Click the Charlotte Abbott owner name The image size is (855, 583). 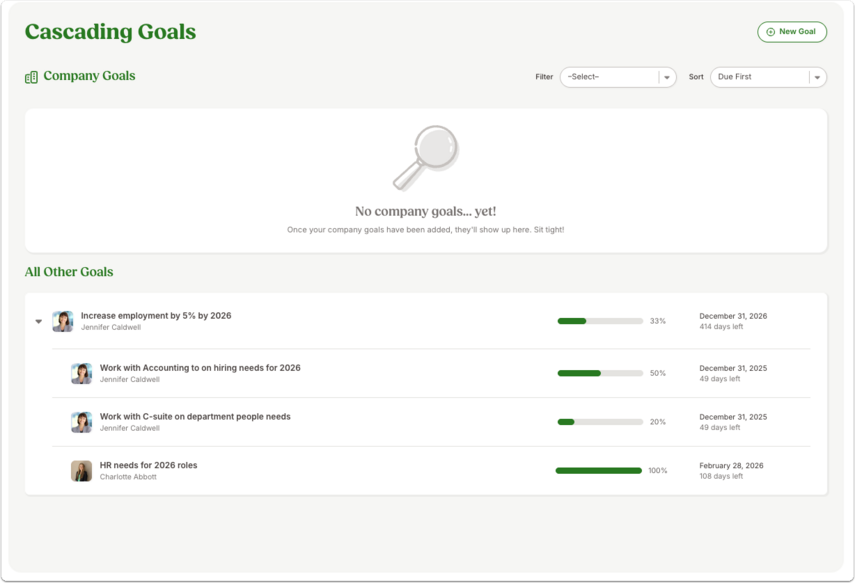(x=128, y=477)
